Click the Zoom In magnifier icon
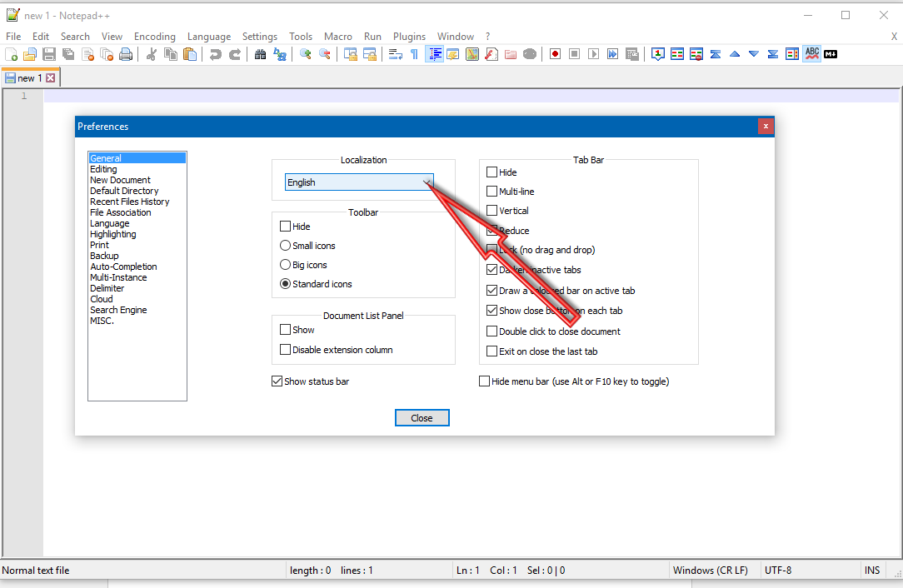 (x=306, y=54)
